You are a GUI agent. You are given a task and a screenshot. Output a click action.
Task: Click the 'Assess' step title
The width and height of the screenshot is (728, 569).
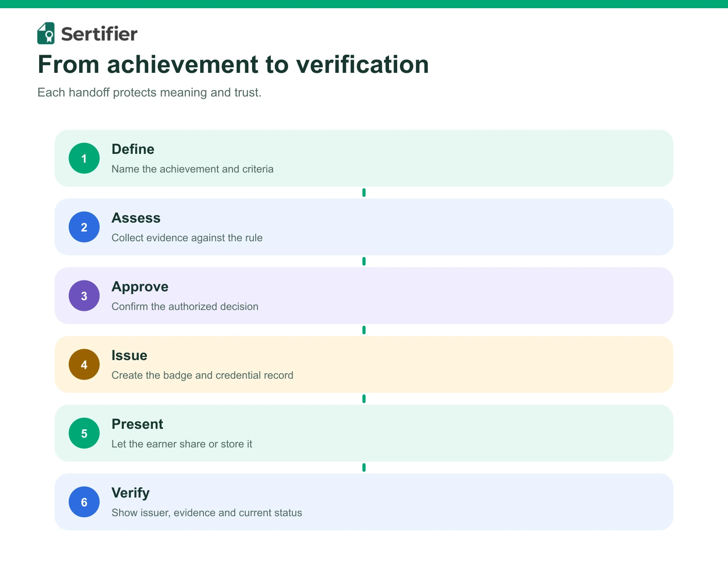136,218
